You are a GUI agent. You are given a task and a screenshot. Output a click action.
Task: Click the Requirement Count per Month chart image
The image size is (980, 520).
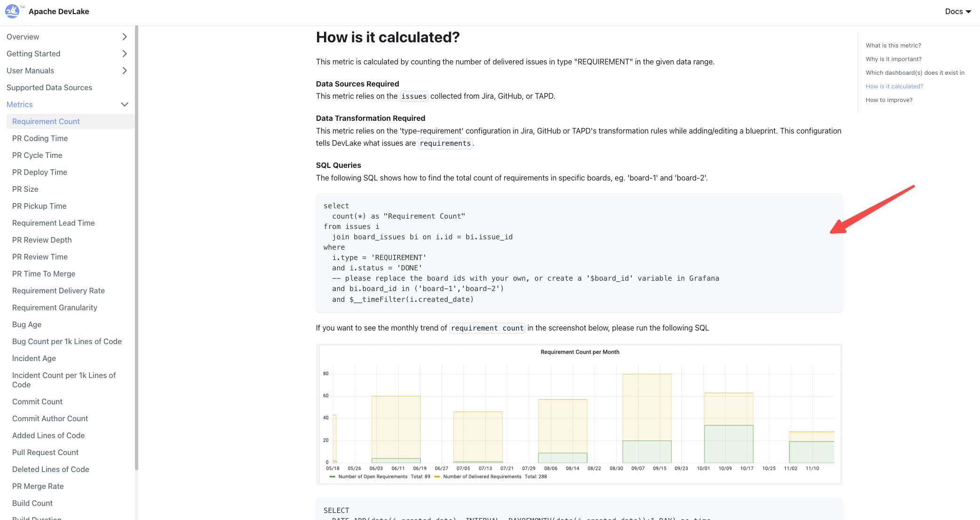coord(579,414)
